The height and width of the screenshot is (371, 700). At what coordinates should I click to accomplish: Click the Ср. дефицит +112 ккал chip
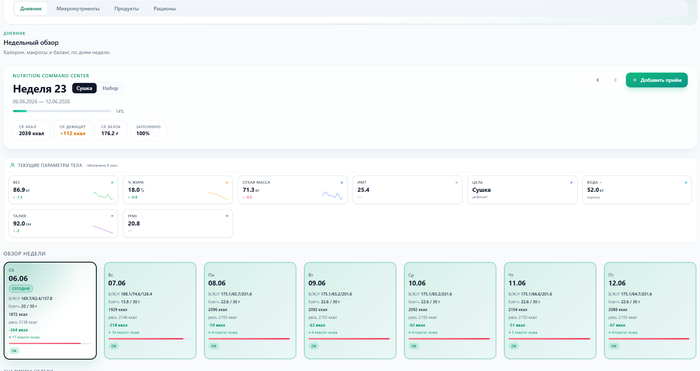point(72,130)
